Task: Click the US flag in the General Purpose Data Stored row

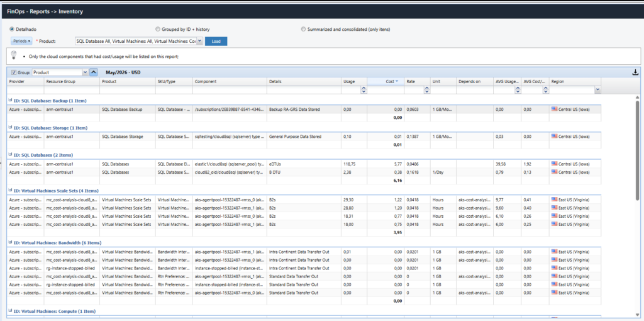Action: (555, 136)
